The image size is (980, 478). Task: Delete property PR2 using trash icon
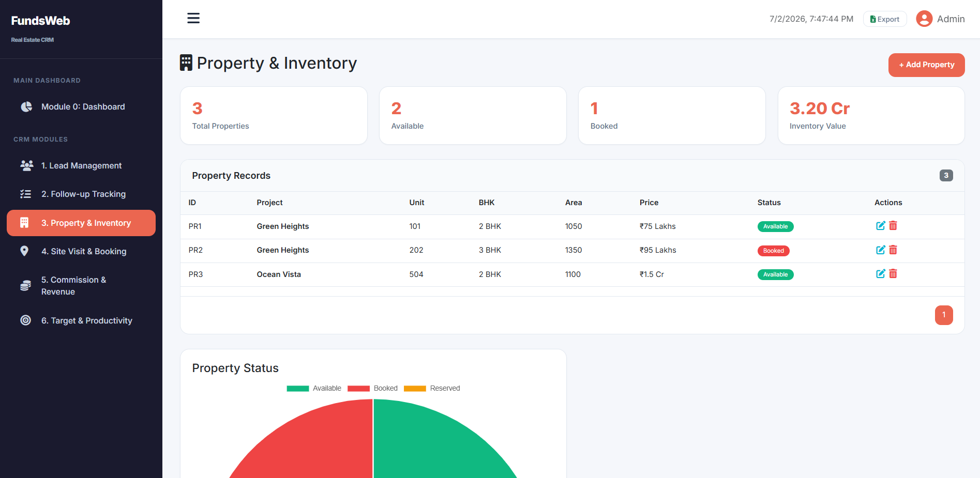coord(893,250)
